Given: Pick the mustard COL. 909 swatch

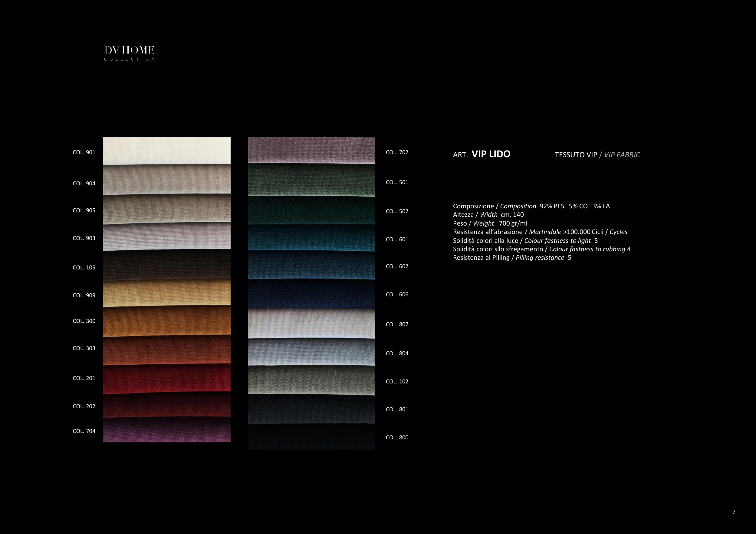Looking at the screenshot, I should (167, 293).
